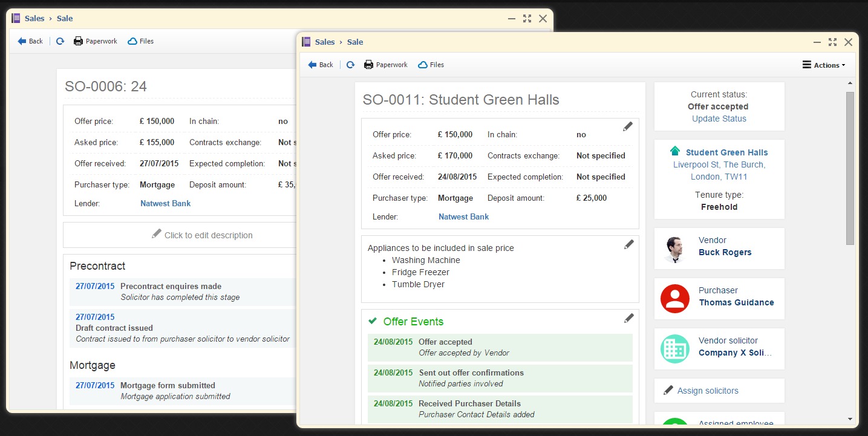
Task: Open Paperwork in the front window toolbar
Action: [x=385, y=65]
